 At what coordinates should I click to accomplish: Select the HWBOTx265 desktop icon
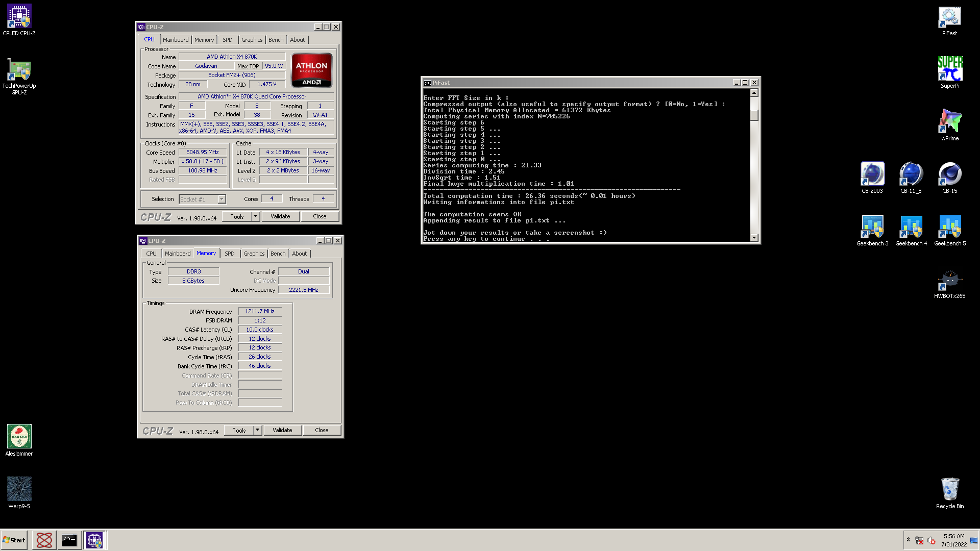click(949, 284)
